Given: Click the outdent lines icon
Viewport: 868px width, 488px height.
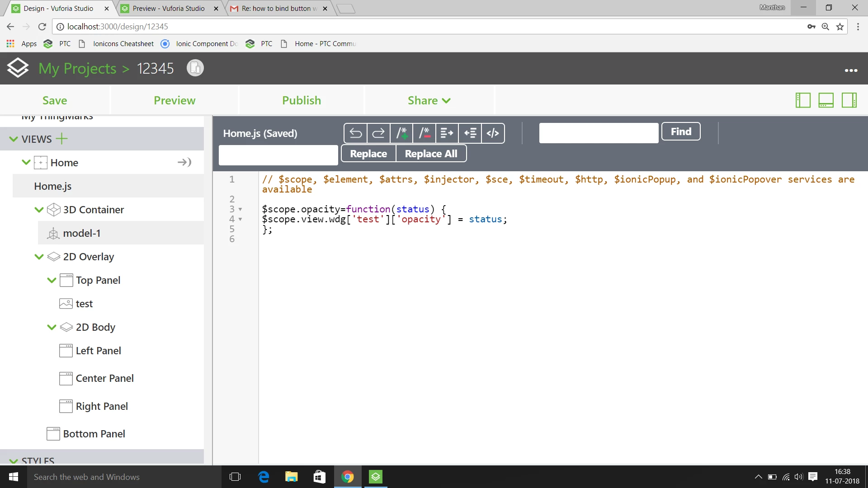Looking at the screenshot, I should click(x=470, y=133).
